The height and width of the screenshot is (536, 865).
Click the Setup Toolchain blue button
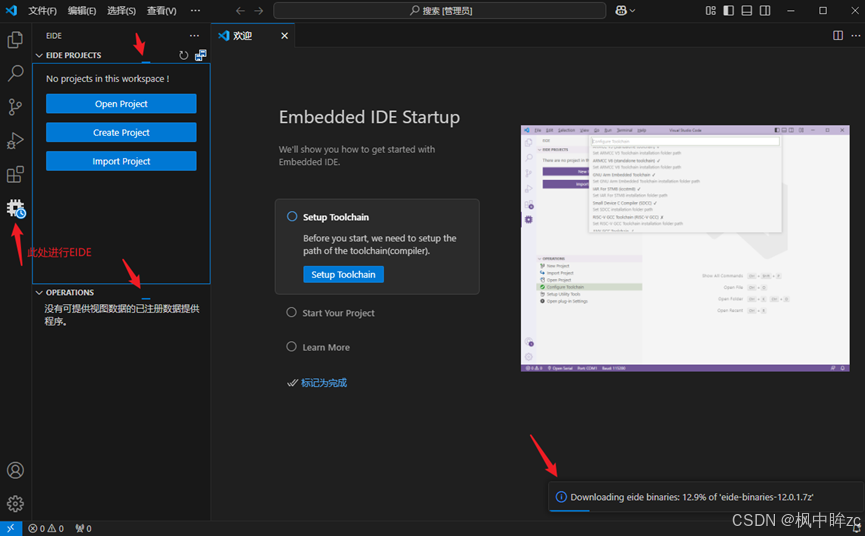[343, 274]
